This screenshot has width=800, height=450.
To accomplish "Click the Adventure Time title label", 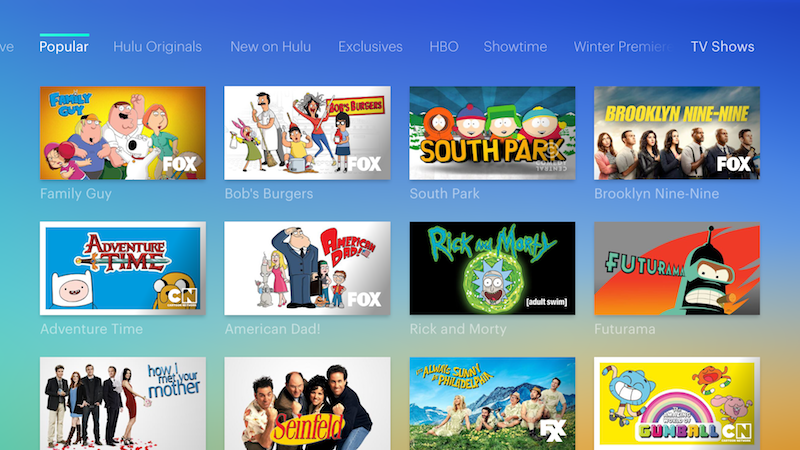I will [91, 329].
